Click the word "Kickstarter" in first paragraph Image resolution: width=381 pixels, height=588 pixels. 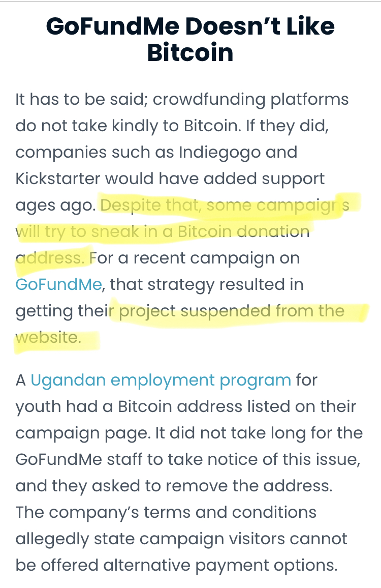tap(58, 179)
